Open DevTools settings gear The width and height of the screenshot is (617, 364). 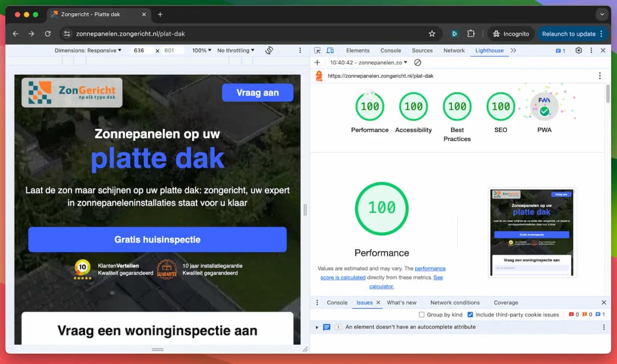click(x=578, y=50)
